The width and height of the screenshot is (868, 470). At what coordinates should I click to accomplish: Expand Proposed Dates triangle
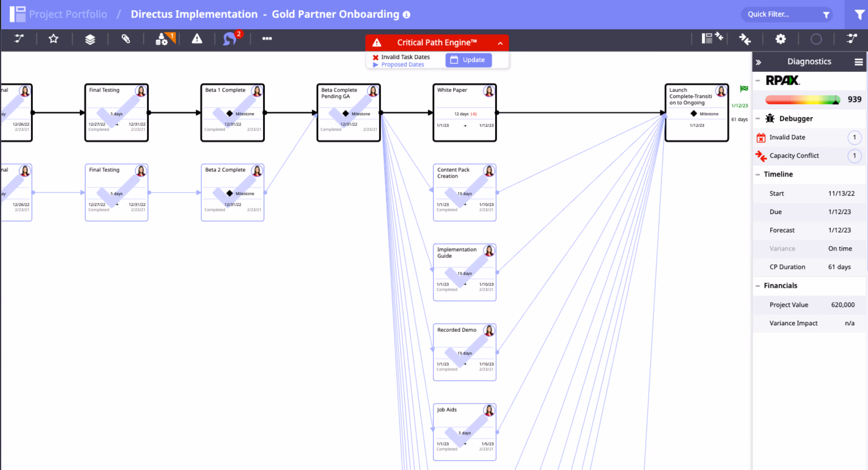coord(376,65)
